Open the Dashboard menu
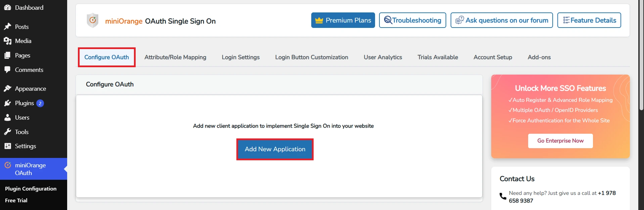The height and width of the screenshot is (210, 644). pos(34,7)
